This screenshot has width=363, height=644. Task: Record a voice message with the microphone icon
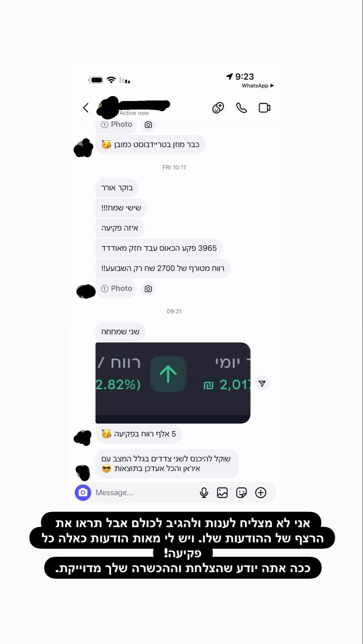click(204, 493)
